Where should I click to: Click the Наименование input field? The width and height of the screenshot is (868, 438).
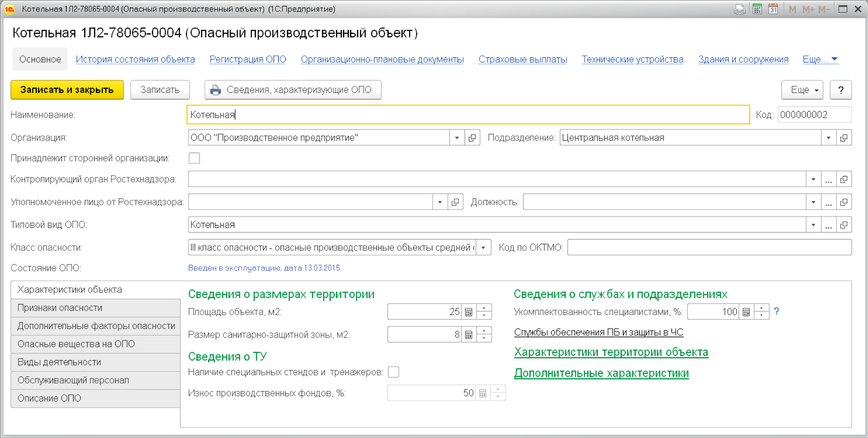coord(468,115)
